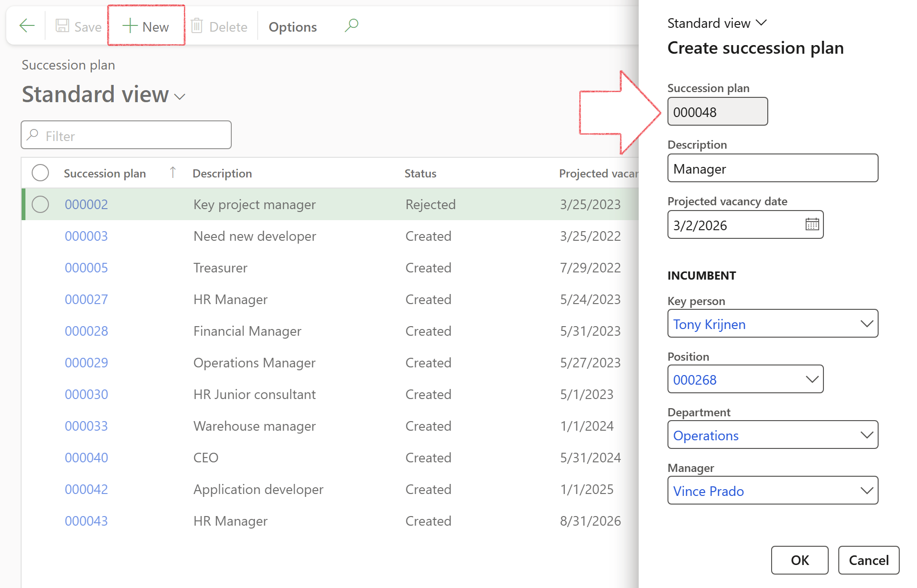Click the back arrow icon
Image resolution: width=917 pixels, height=588 pixels.
[x=27, y=26]
